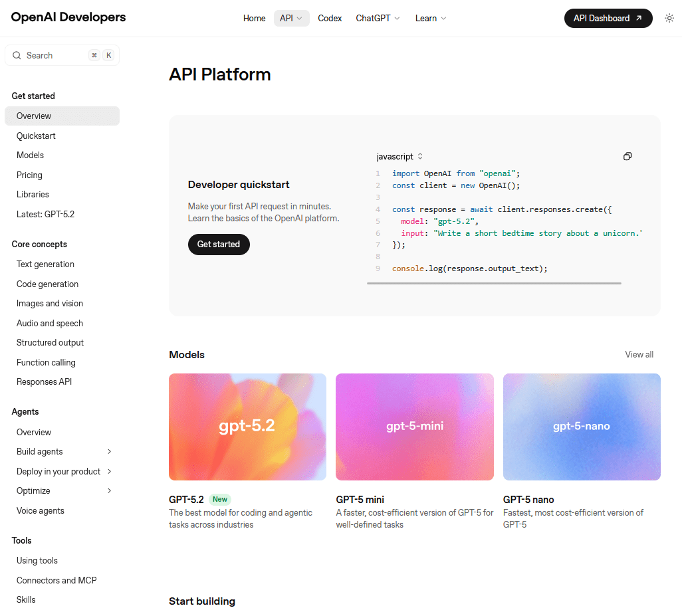Image resolution: width=682 pixels, height=616 pixels.
Task: Open the Learn dropdown menu
Action: click(x=431, y=18)
